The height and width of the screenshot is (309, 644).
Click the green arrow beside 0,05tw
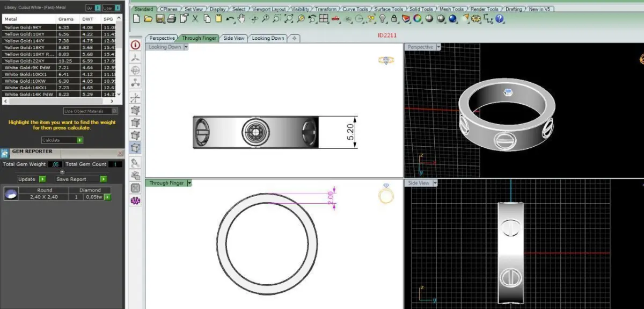click(107, 197)
